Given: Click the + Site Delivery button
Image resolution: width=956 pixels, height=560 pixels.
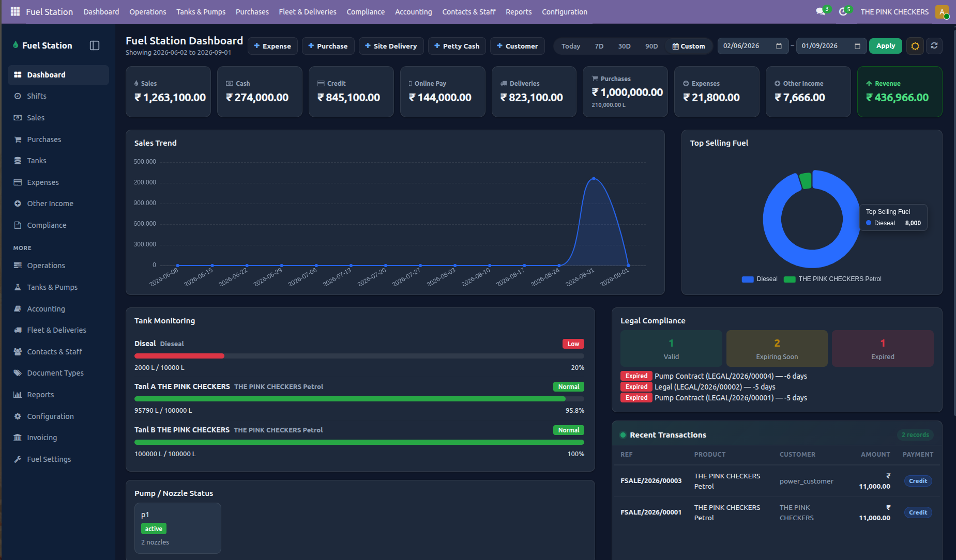Looking at the screenshot, I should pos(391,46).
